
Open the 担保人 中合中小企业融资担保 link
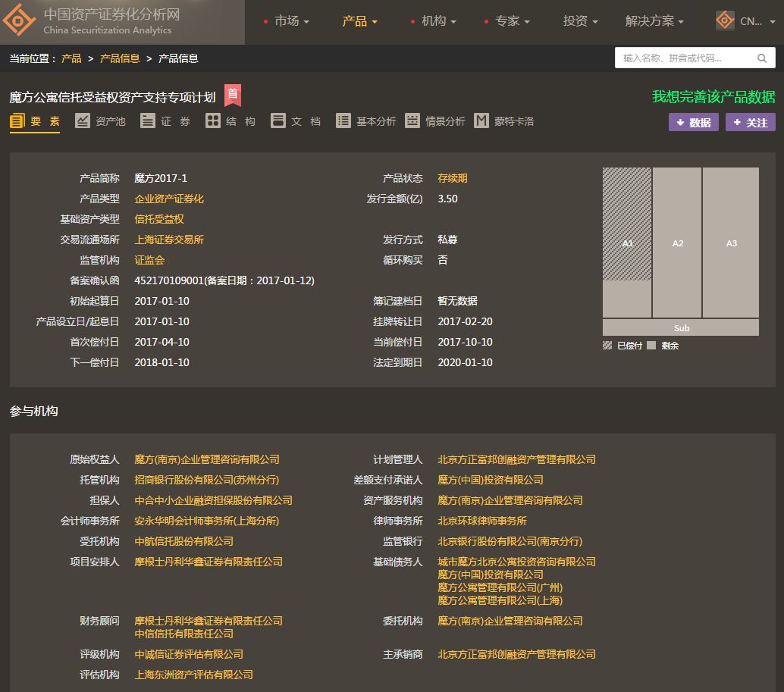[214, 501]
